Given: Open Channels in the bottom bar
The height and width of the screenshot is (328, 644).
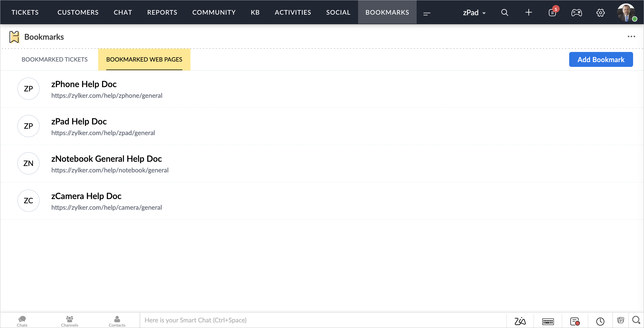Looking at the screenshot, I should tap(69, 321).
